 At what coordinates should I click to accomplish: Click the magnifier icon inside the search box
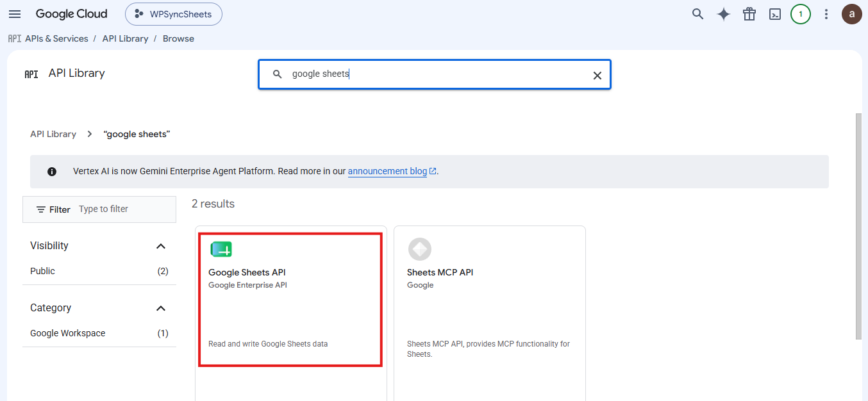tap(278, 74)
